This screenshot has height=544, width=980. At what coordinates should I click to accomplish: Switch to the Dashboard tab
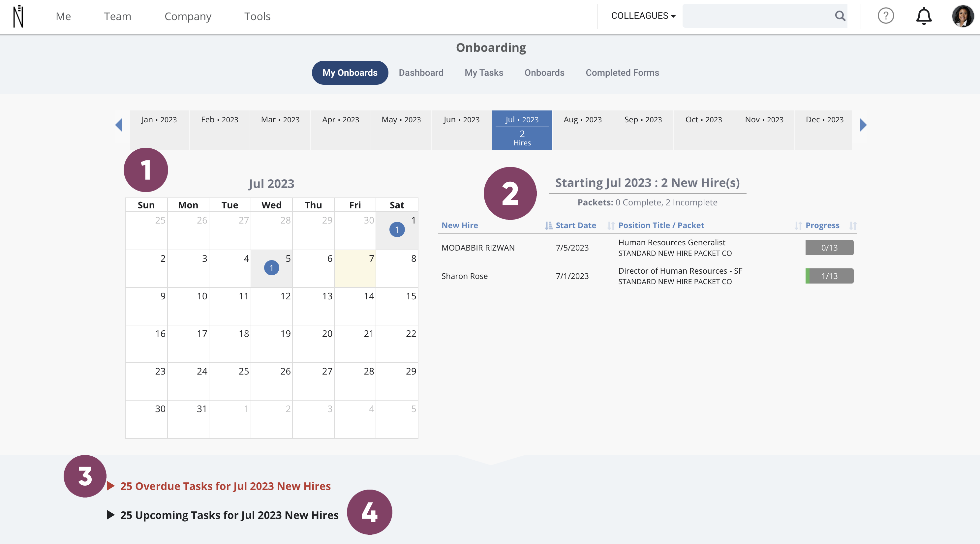(421, 73)
